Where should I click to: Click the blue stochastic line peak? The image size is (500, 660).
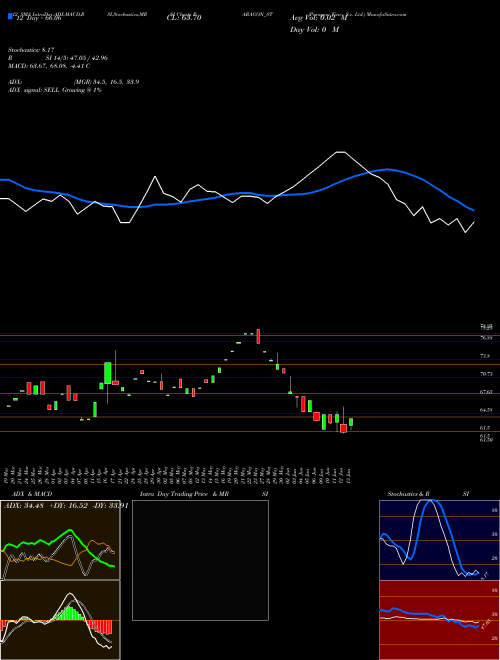[x=433, y=502]
